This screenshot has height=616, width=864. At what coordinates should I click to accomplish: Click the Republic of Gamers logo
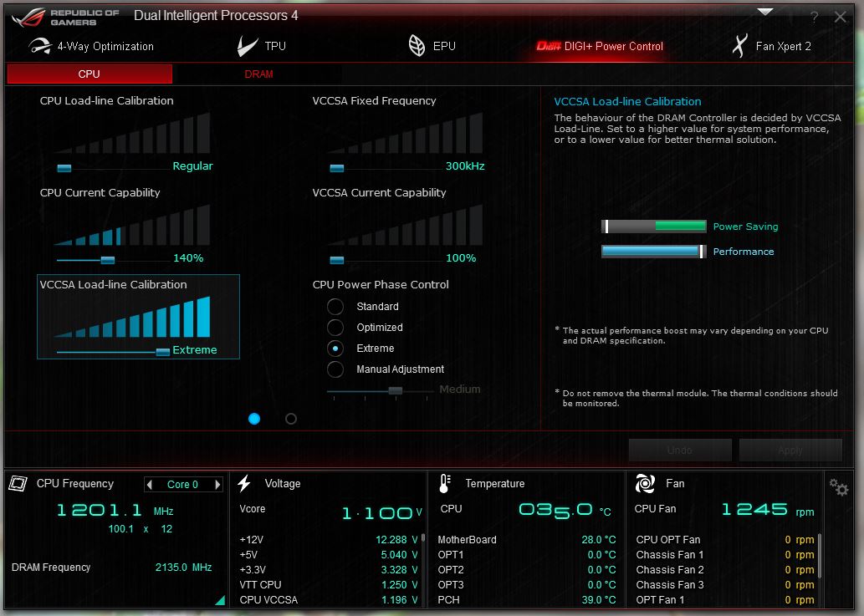coord(65,17)
